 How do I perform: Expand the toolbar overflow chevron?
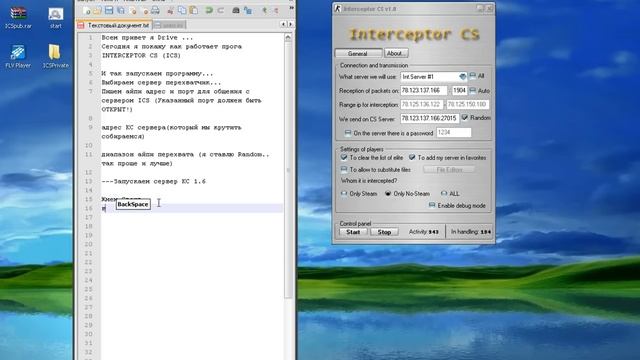coord(291,8)
